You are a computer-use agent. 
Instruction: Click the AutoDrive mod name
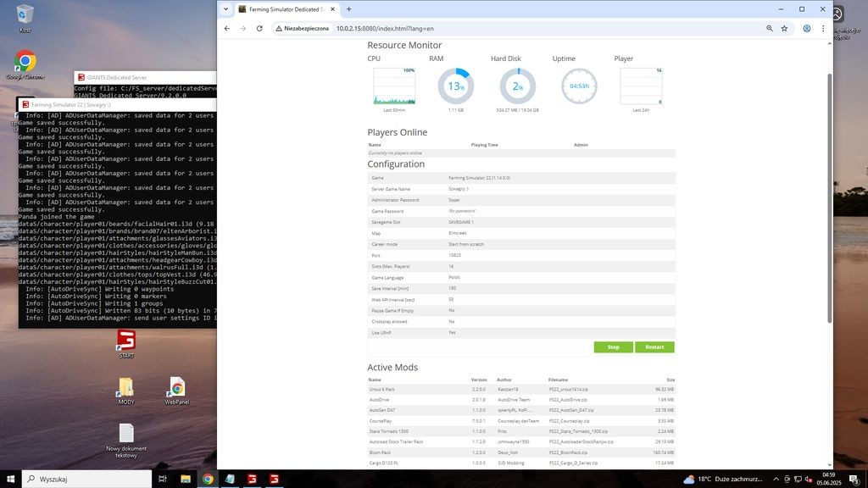click(379, 400)
